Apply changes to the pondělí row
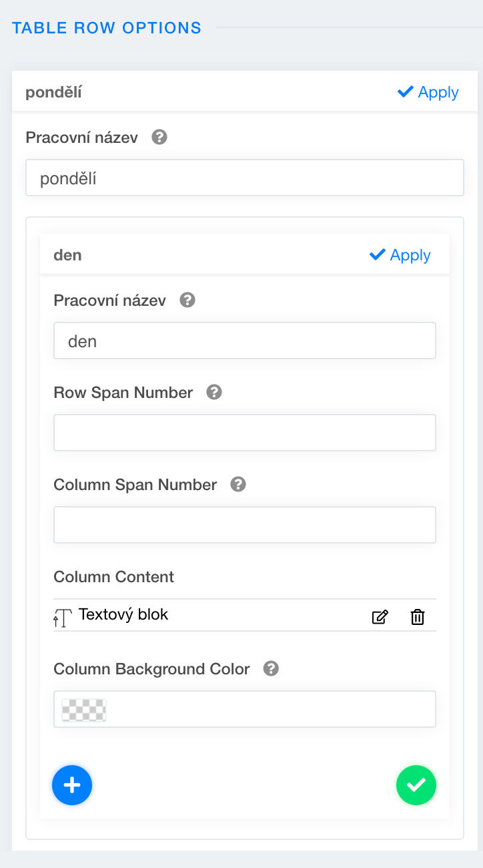This screenshot has height=868, width=483. [x=428, y=92]
